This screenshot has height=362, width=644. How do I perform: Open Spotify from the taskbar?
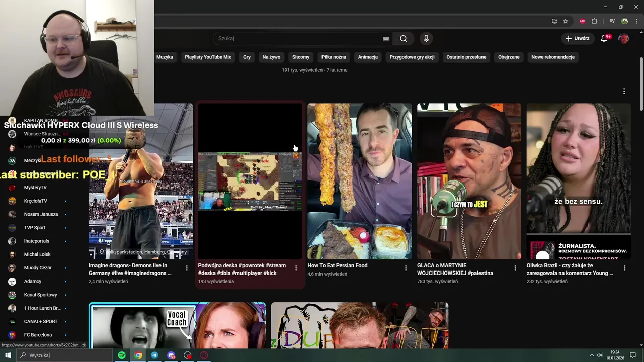[122, 355]
